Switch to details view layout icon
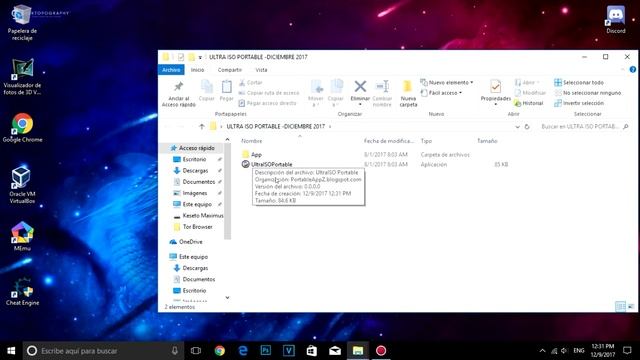 (620, 306)
